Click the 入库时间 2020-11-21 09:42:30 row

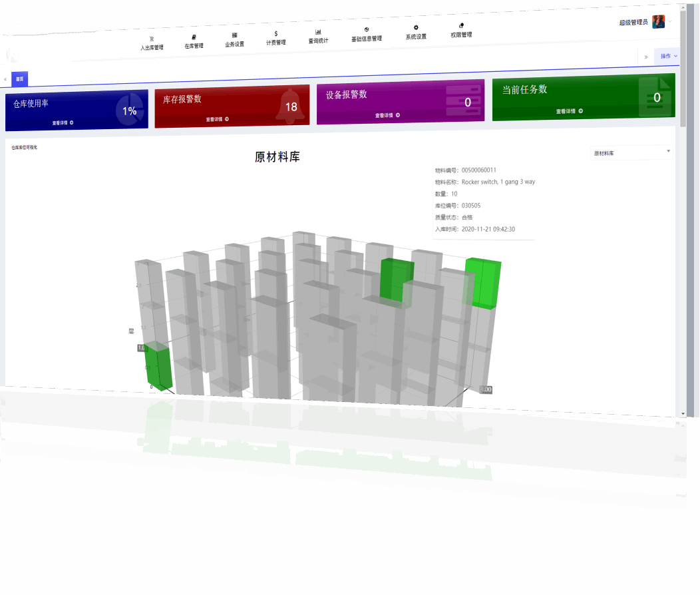[x=474, y=229]
